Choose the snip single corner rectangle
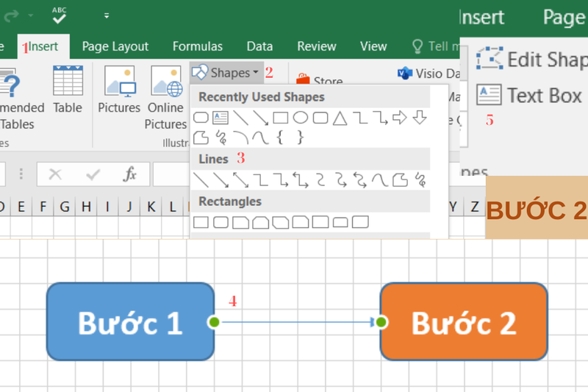The width and height of the screenshot is (588, 392). click(x=241, y=222)
